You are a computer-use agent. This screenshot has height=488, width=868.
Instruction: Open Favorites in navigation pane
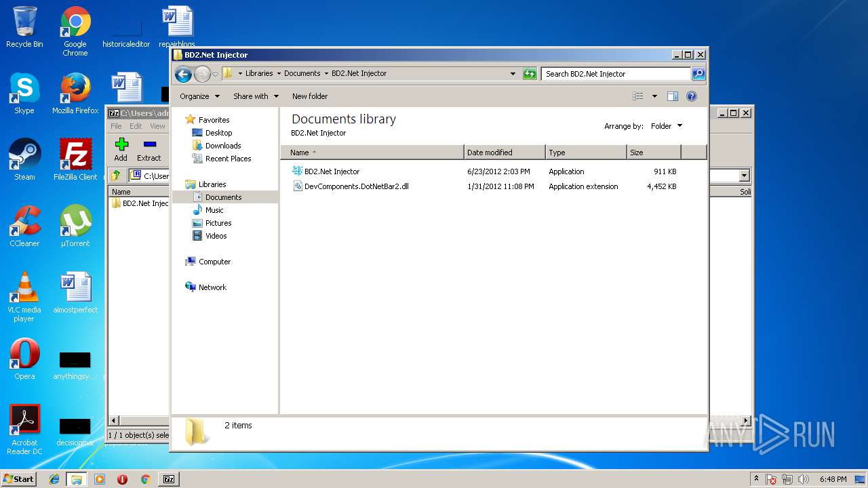pyautogui.click(x=214, y=120)
